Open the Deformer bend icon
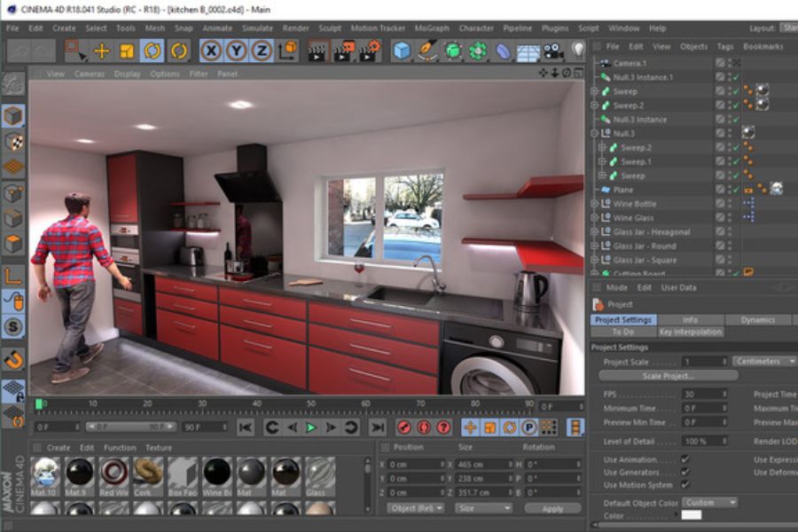This screenshot has width=798, height=532. 503,51
